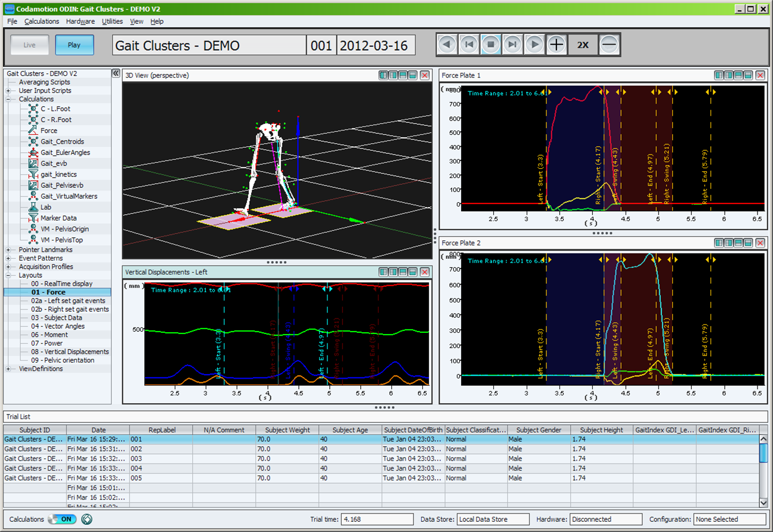Collapse the Layouts tree node

pyautogui.click(x=9, y=276)
